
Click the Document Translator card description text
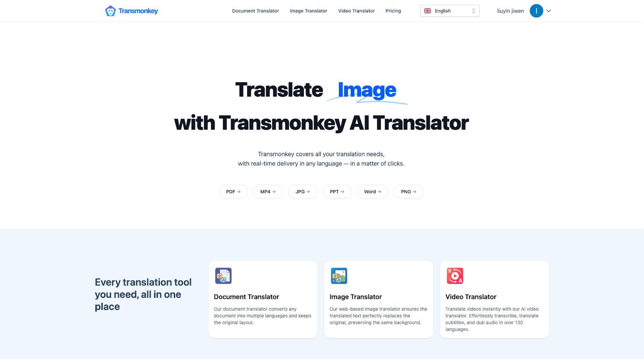(x=262, y=316)
